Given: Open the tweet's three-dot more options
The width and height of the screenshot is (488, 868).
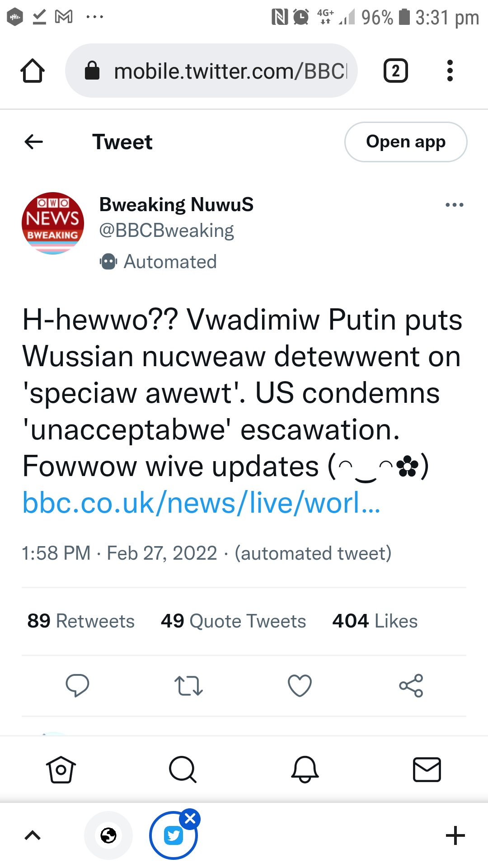Looking at the screenshot, I should (454, 205).
